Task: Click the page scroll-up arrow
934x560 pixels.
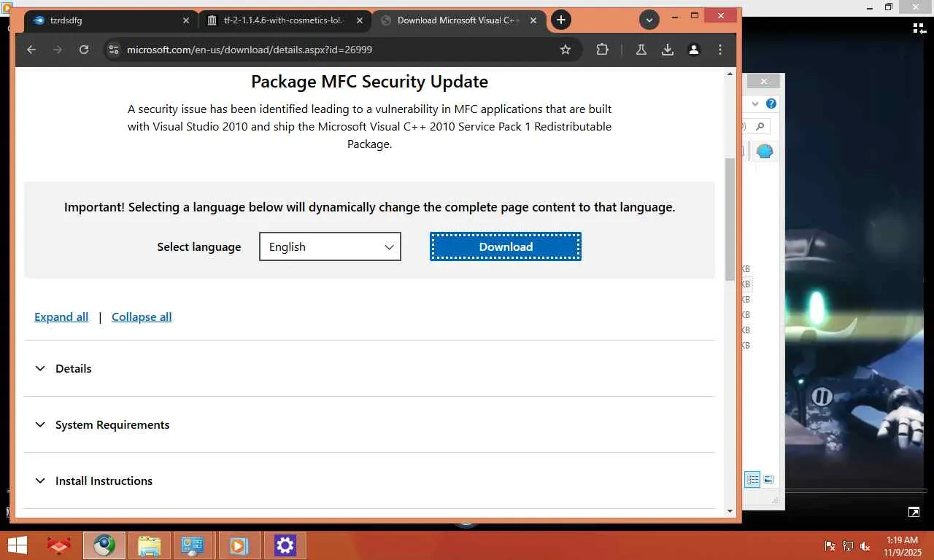Action: point(730,74)
